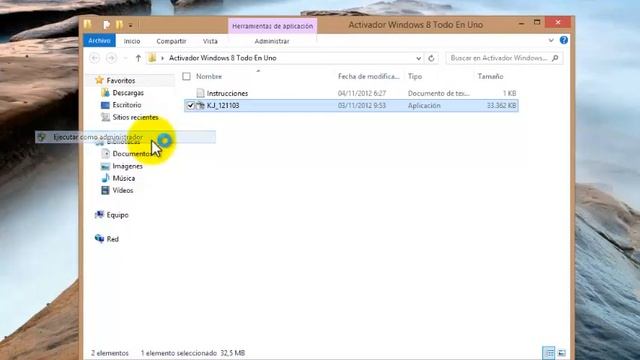Viewport: 640px width, 360px height.
Task: Open the Vídeos library
Action: pos(123,191)
